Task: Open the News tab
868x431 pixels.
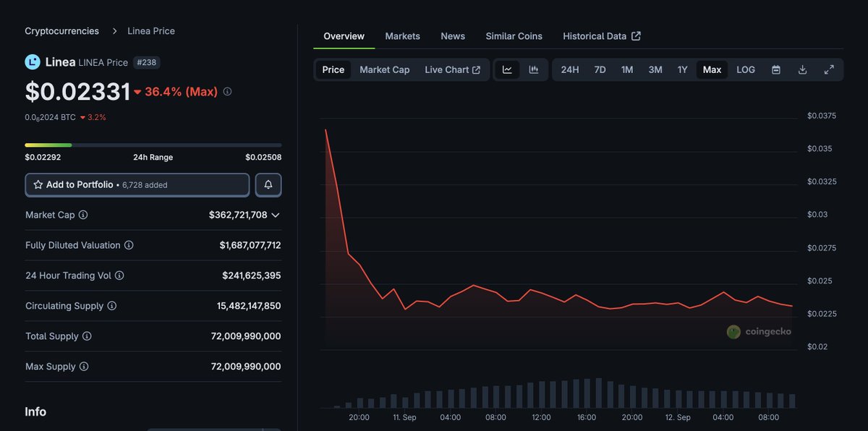Action: pyautogui.click(x=453, y=36)
